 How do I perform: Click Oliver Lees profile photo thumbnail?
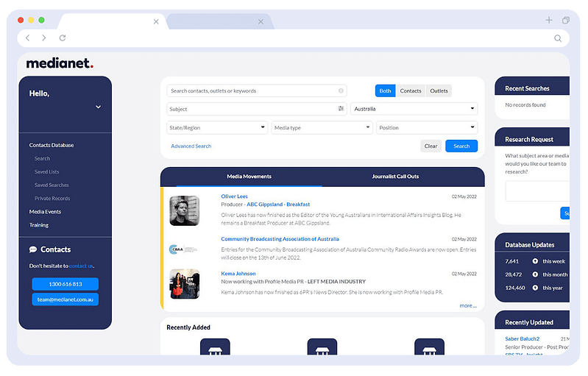[184, 210]
